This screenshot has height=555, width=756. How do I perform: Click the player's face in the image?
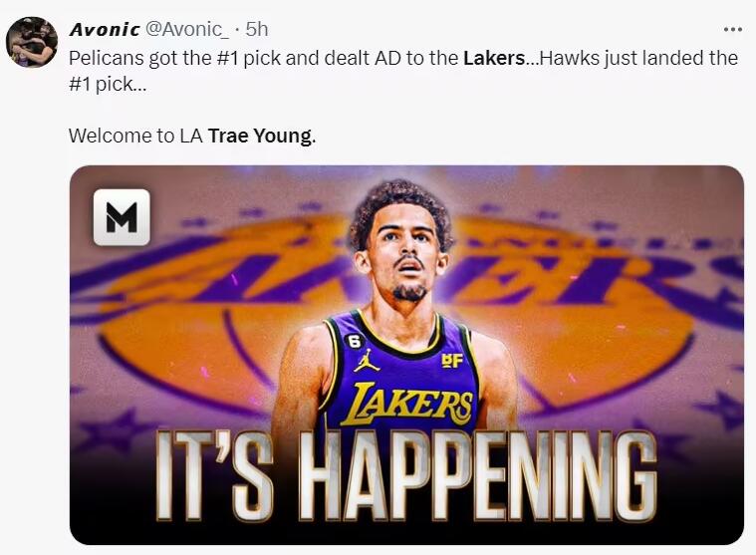click(407, 254)
